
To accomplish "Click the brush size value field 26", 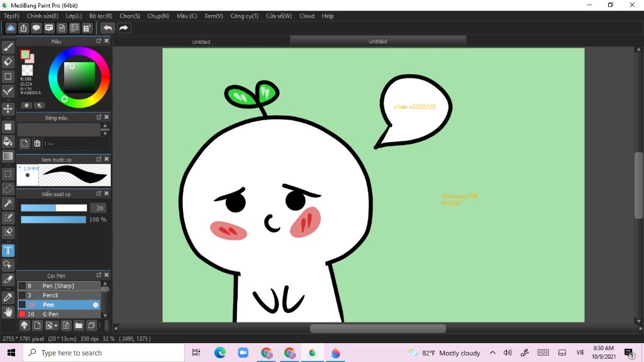I will click(99, 208).
